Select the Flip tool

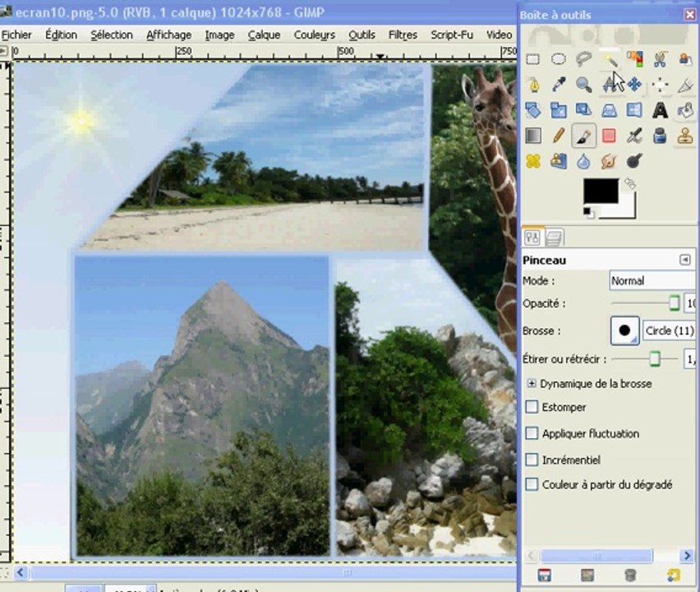click(x=634, y=110)
